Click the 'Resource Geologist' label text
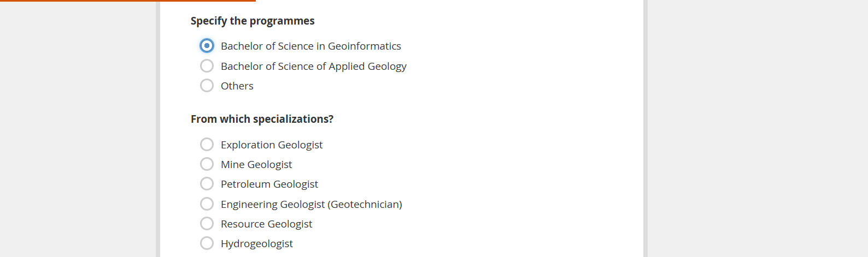Image resolution: width=868 pixels, height=257 pixels. tap(266, 224)
